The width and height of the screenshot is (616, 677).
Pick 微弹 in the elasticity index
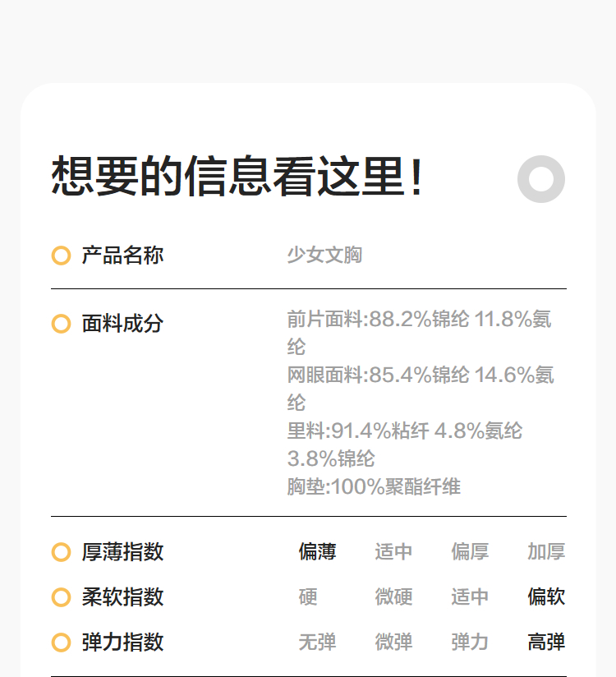pyautogui.click(x=393, y=642)
